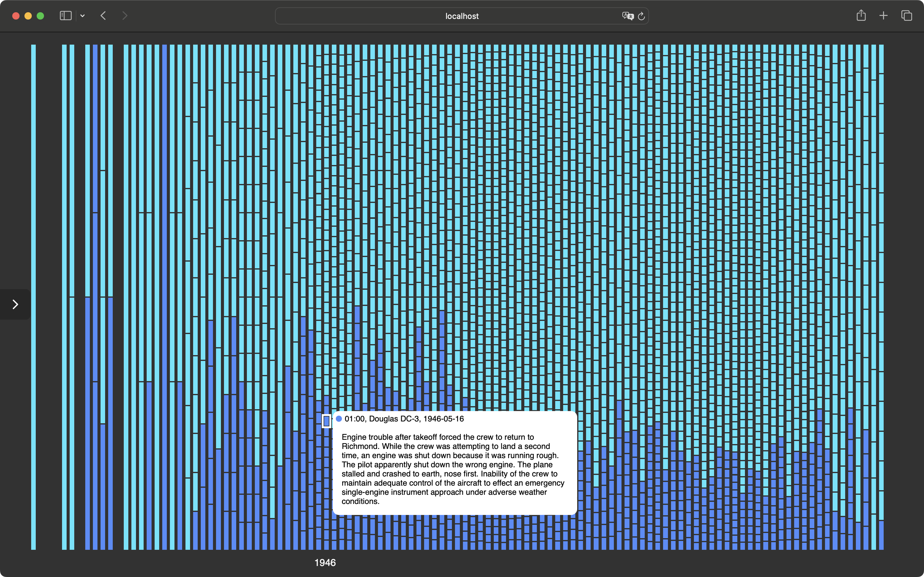Click the localhost address bar
Screen dimensions: 924x577
point(461,16)
